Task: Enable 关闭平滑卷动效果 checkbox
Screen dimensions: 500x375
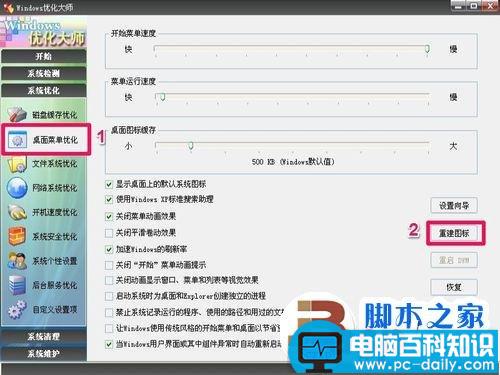Action: coord(109,233)
